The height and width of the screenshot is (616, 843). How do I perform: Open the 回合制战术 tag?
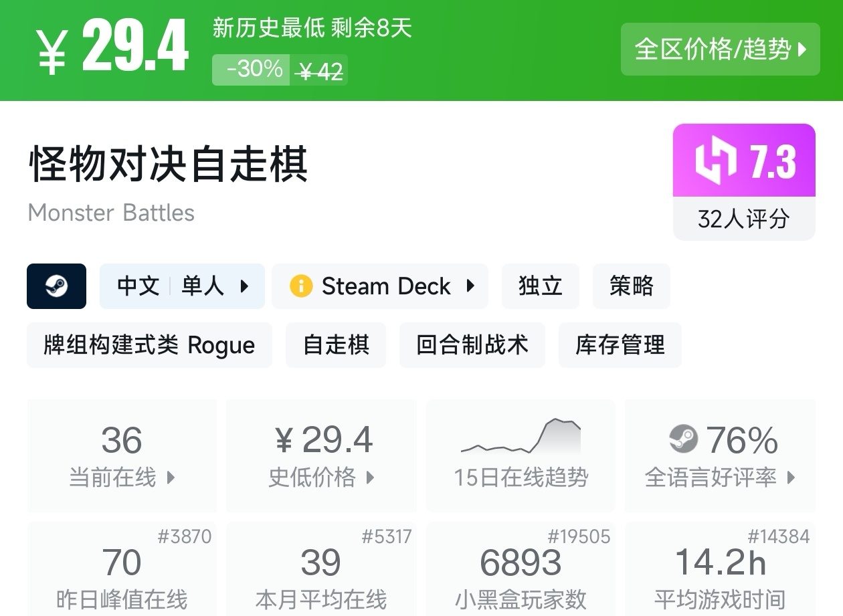pyautogui.click(x=472, y=345)
